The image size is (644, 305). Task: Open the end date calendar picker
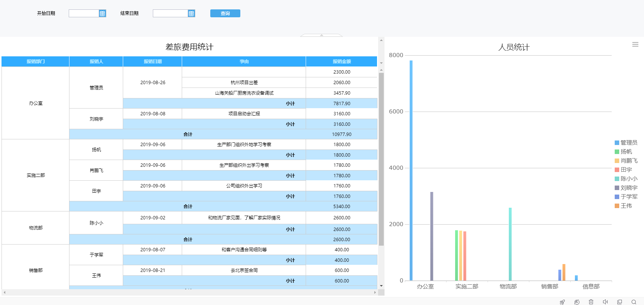pyautogui.click(x=191, y=14)
